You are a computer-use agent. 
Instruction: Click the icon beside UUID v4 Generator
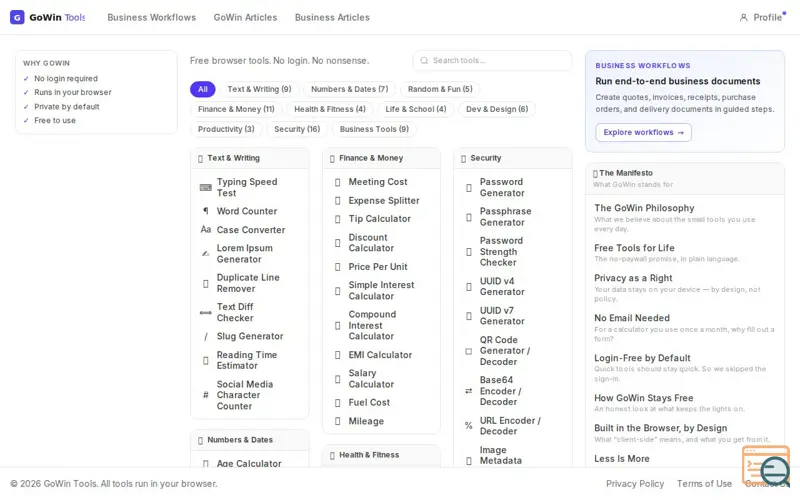point(468,287)
